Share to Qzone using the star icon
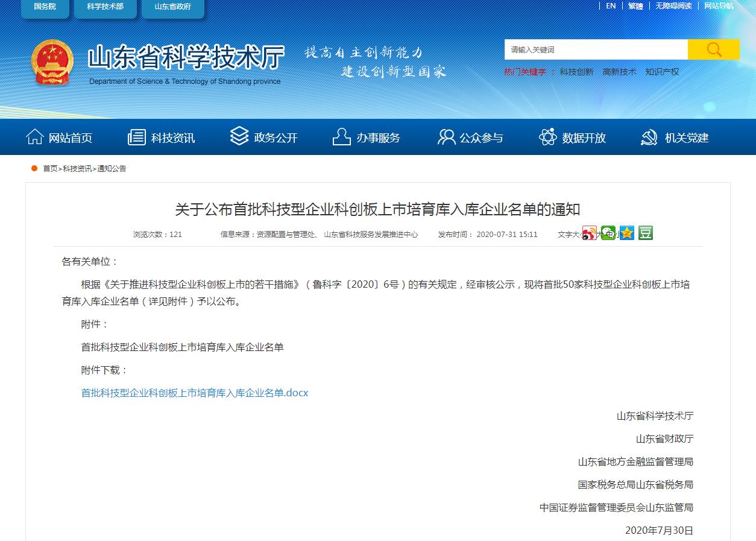 (627, 233)
